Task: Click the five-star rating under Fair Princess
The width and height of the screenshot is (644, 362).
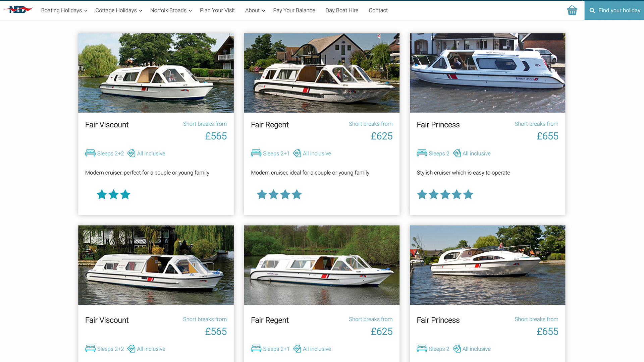Action: (445, 194)
